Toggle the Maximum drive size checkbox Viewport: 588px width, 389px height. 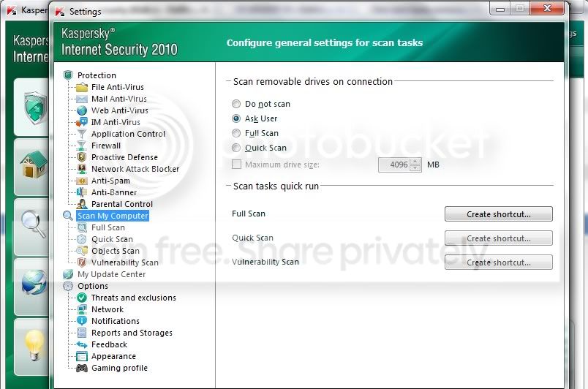pyautogui.click(x=236, y=164)
